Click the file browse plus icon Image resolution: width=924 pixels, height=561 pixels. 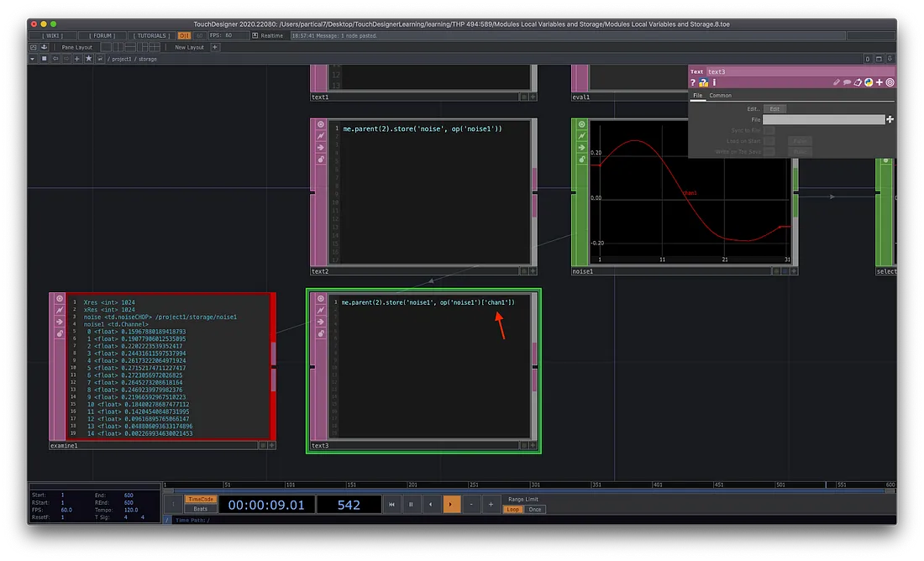890,120
